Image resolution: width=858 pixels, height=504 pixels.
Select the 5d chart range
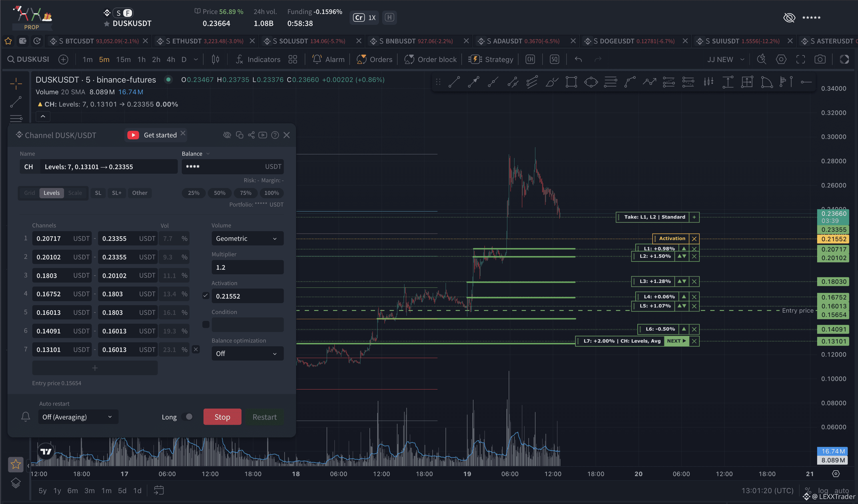click(x=122, y=490)
